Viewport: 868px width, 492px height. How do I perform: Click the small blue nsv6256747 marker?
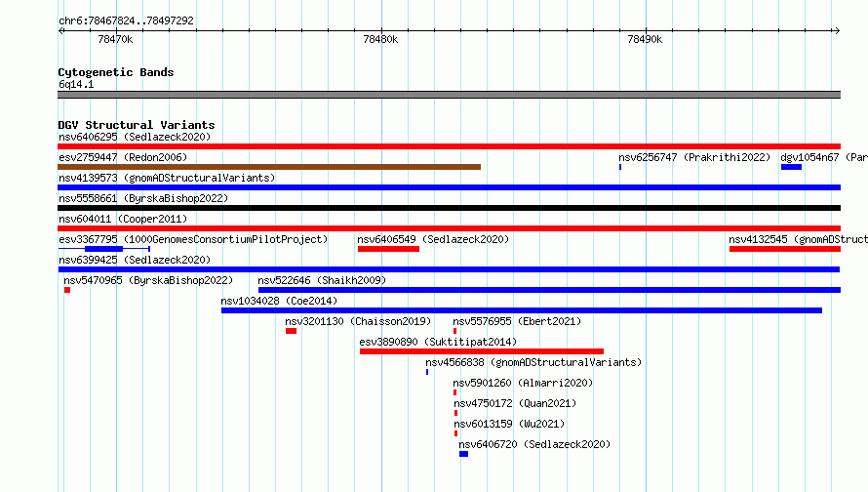pyautogui.click(x=620, y=167)
